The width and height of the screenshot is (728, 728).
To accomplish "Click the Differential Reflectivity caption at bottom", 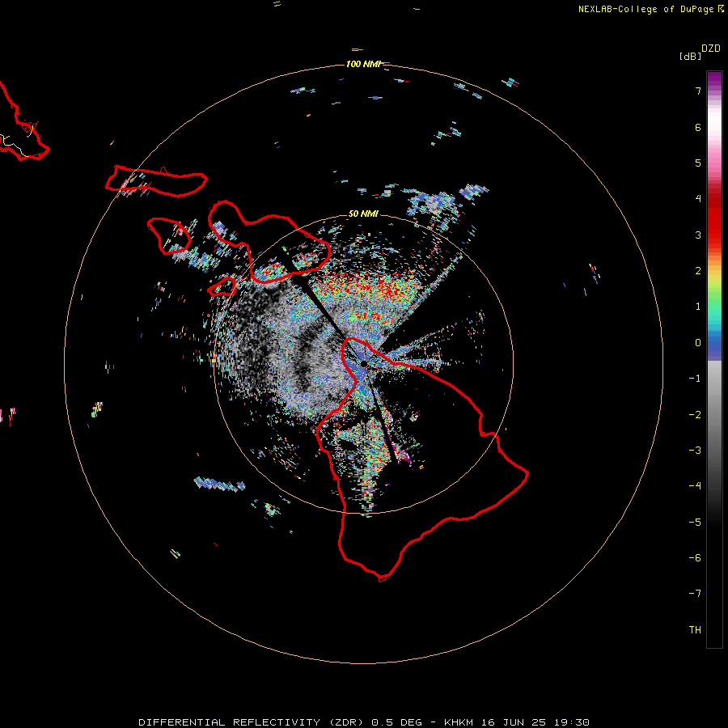I will point(364,722).
